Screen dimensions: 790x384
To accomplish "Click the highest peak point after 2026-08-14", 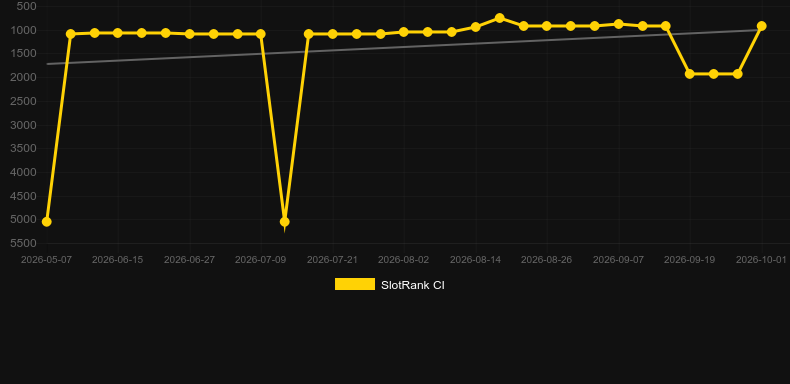I will click(499, 18).
